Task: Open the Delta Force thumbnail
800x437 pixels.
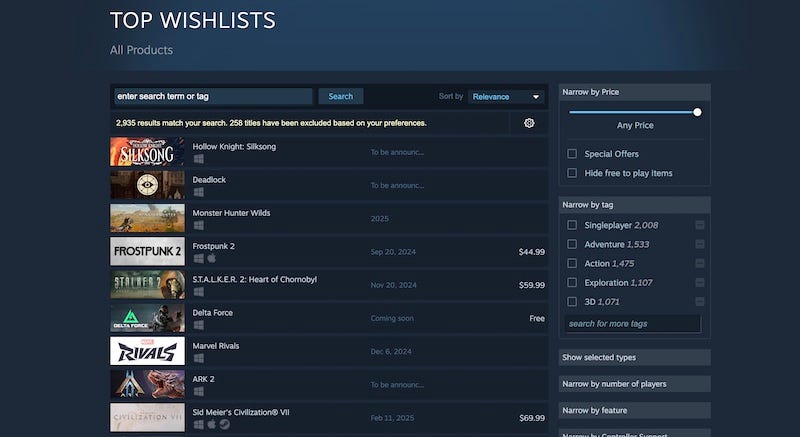Action: (147, 318)
